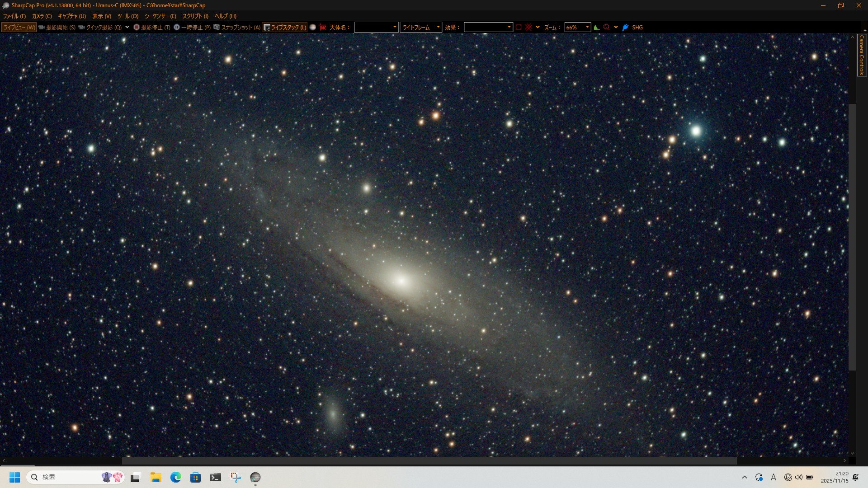
Task: Open the Camera Controls side panel tab
Action: pos(862,55)
